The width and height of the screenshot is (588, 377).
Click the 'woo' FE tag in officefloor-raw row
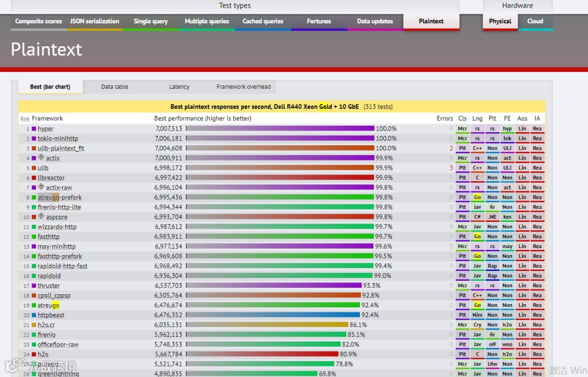(507, 345)
